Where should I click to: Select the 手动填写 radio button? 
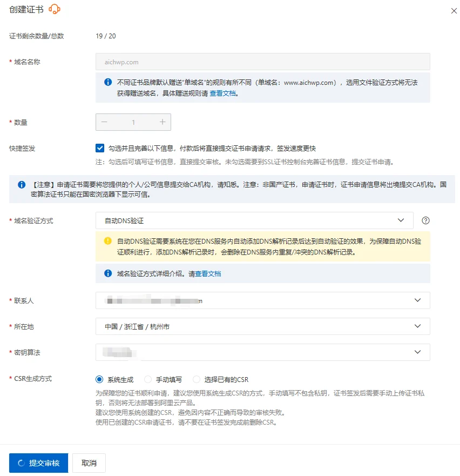(148, 379)
